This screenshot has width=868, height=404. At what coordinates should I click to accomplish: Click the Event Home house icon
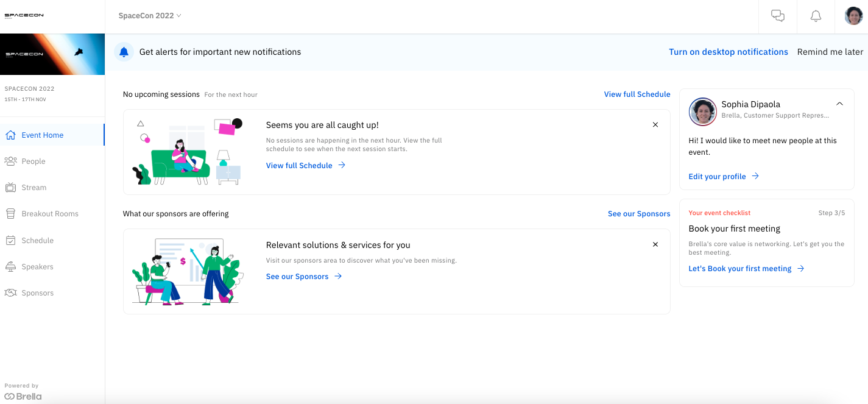click(x=10, y=135)
